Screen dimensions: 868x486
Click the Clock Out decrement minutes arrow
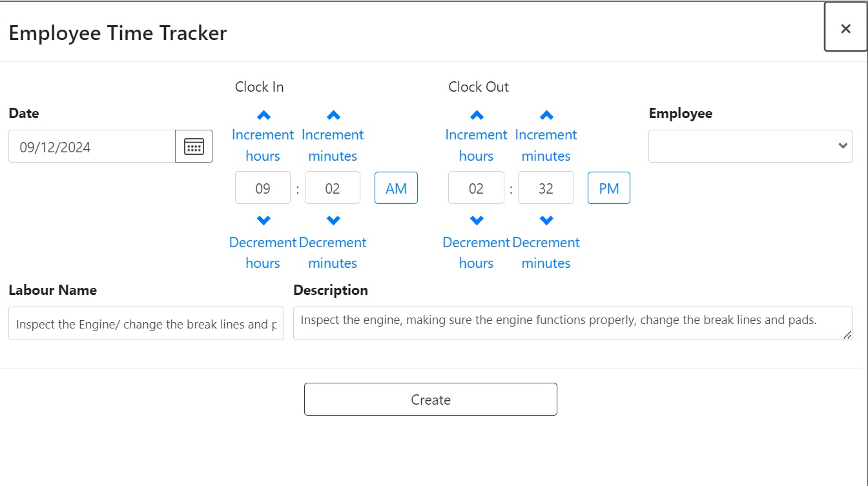click(546, 219)
